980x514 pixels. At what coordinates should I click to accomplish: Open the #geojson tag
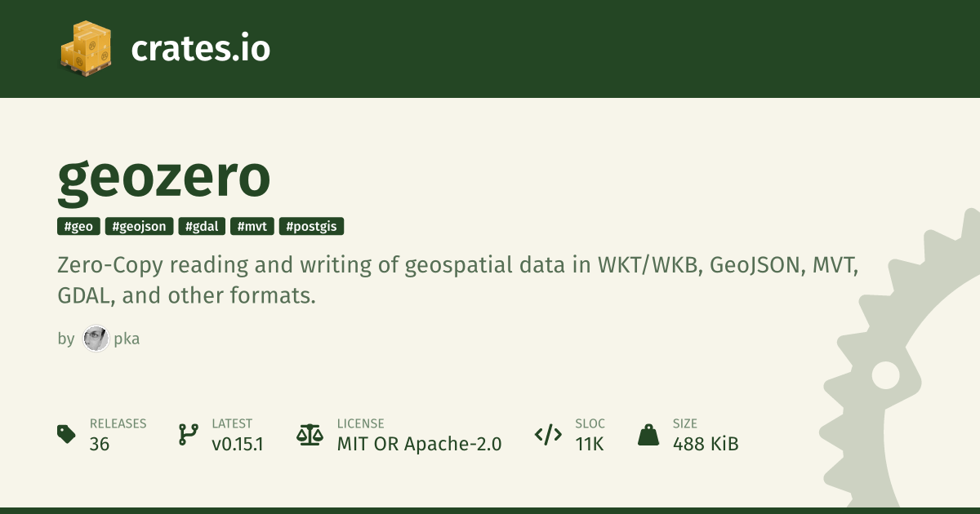[x=139, y=227]
